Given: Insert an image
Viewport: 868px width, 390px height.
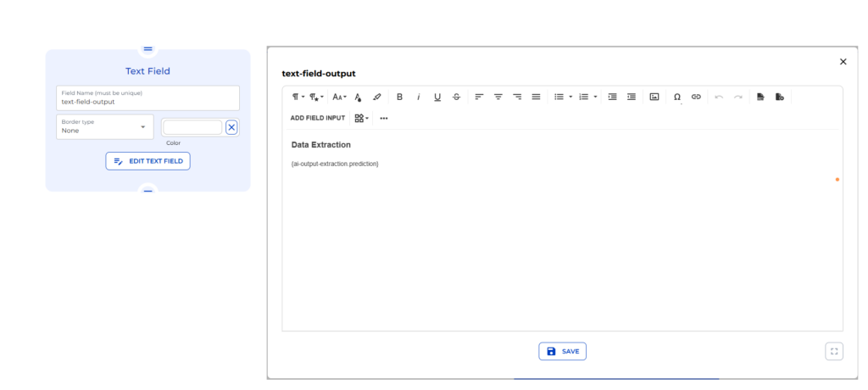Looking at the screenshot, I should (654, 97).
